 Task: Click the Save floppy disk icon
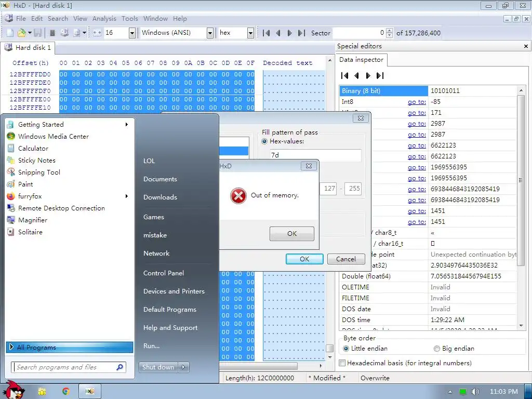37,33
